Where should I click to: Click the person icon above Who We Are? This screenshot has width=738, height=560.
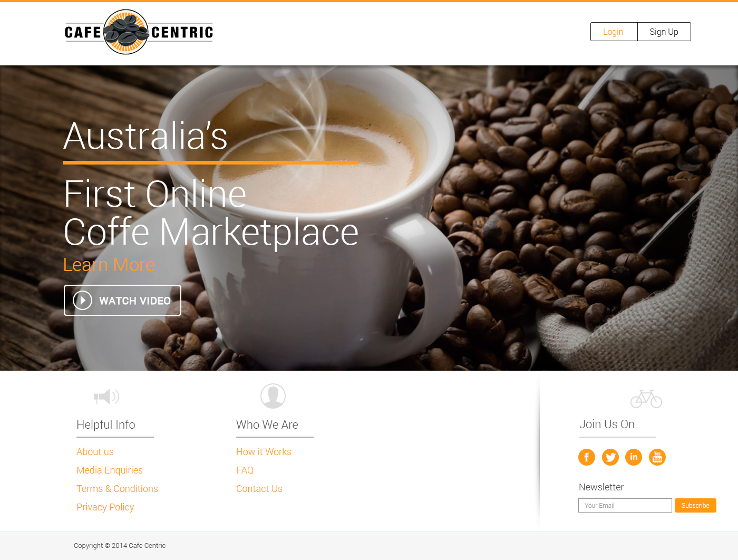tap(273, 396)
